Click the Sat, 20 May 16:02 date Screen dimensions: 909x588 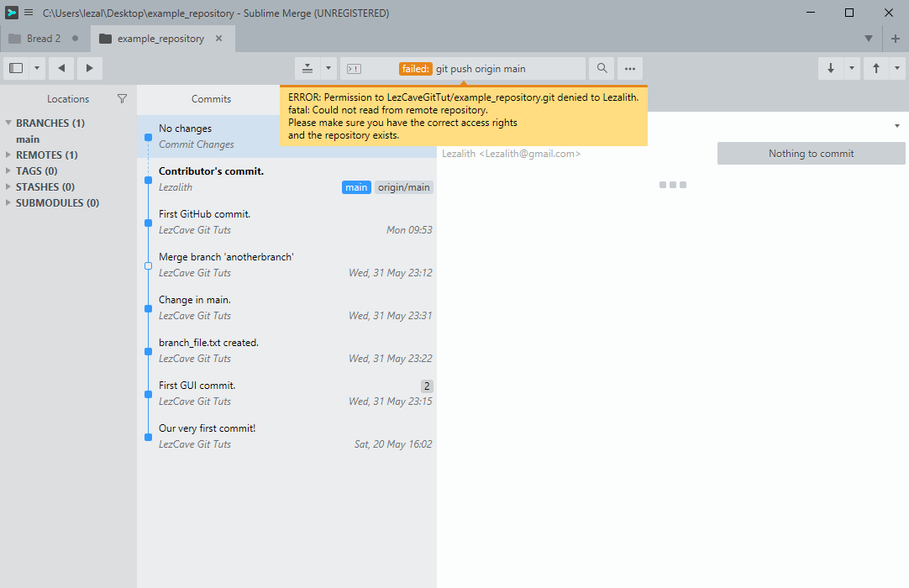coord(393,444)
